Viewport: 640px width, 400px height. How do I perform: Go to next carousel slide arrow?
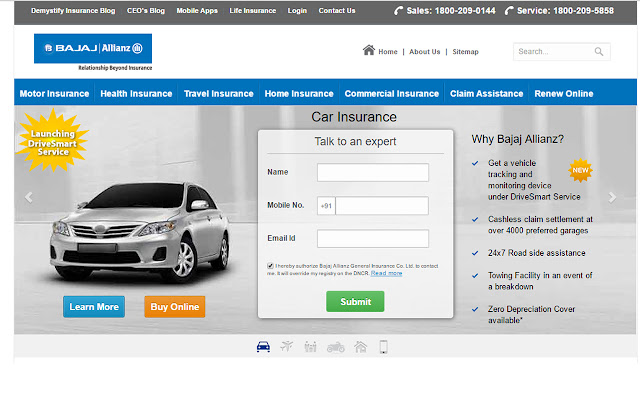tap(612, 198)
